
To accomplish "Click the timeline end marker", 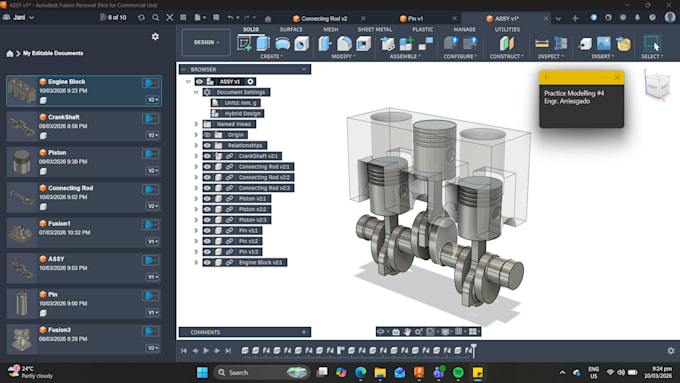I will coord(474,350).
